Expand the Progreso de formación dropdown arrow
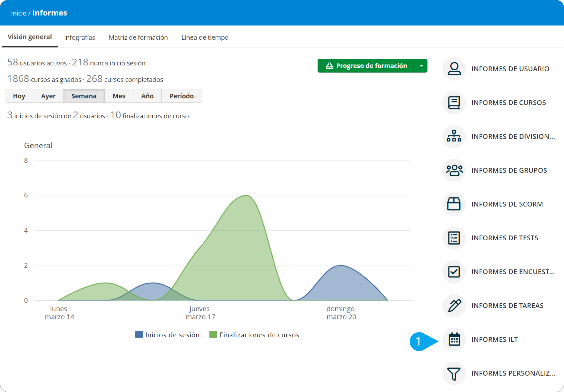The image size is (564, 392). (x=421, y=66)
